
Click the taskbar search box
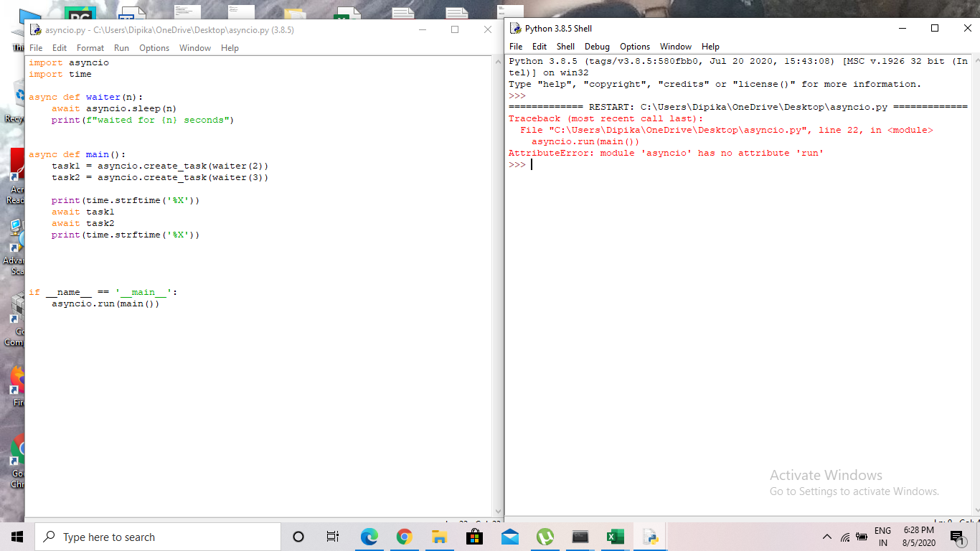pos(158,537)
